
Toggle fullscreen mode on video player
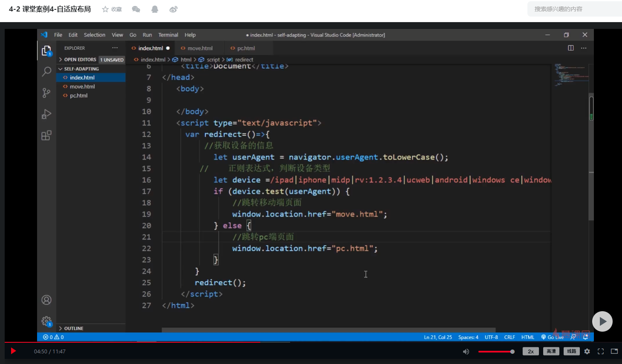[601, 351]
